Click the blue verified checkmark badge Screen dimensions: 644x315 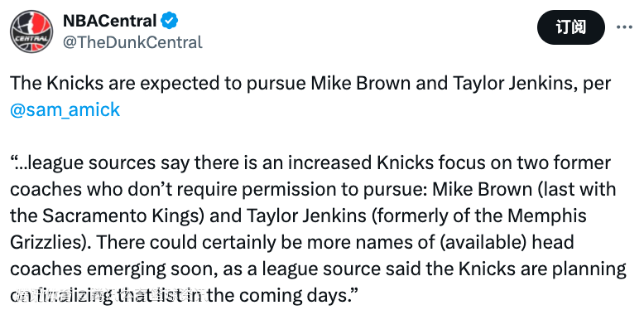(x=169, y=21)
